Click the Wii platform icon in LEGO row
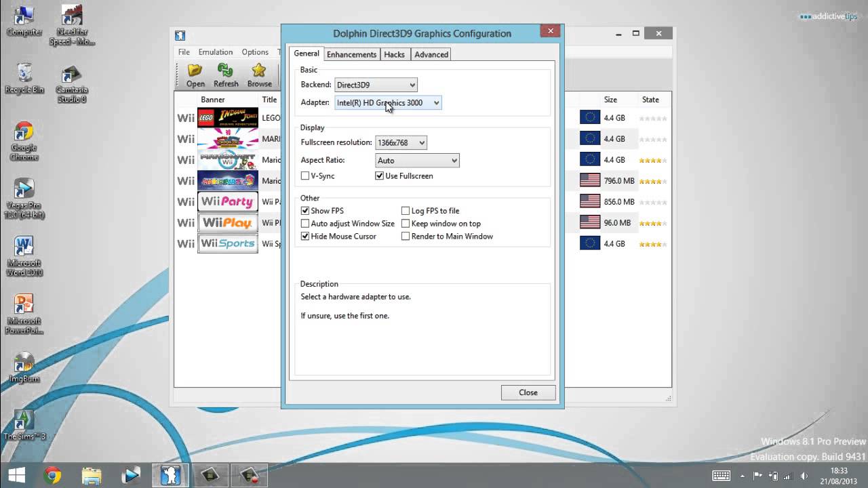 [x=186, y=118]
